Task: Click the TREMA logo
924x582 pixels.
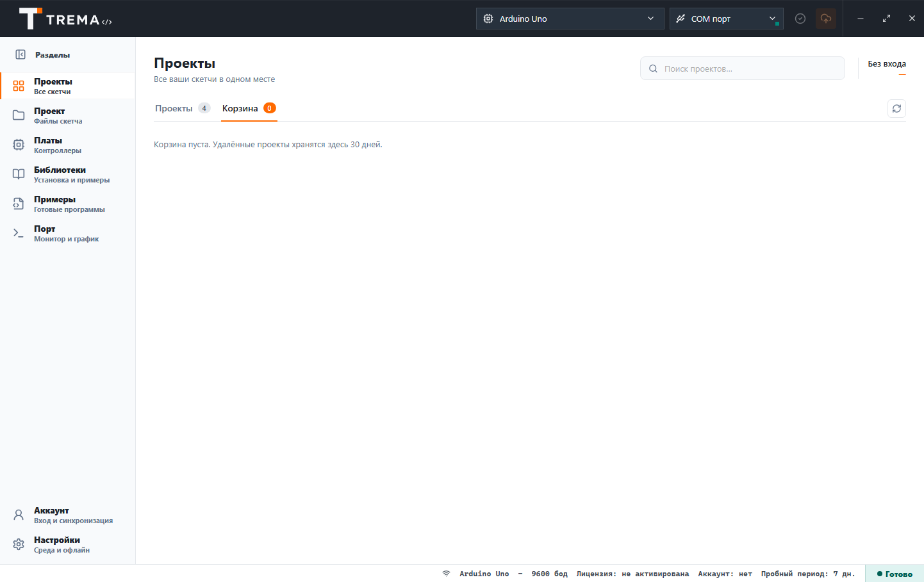Action: pyautogui.click(x=65, y=19)
